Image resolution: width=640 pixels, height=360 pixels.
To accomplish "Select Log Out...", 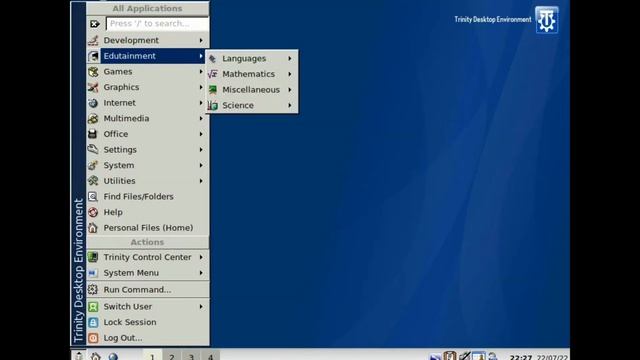I will [x=147, y=338].
